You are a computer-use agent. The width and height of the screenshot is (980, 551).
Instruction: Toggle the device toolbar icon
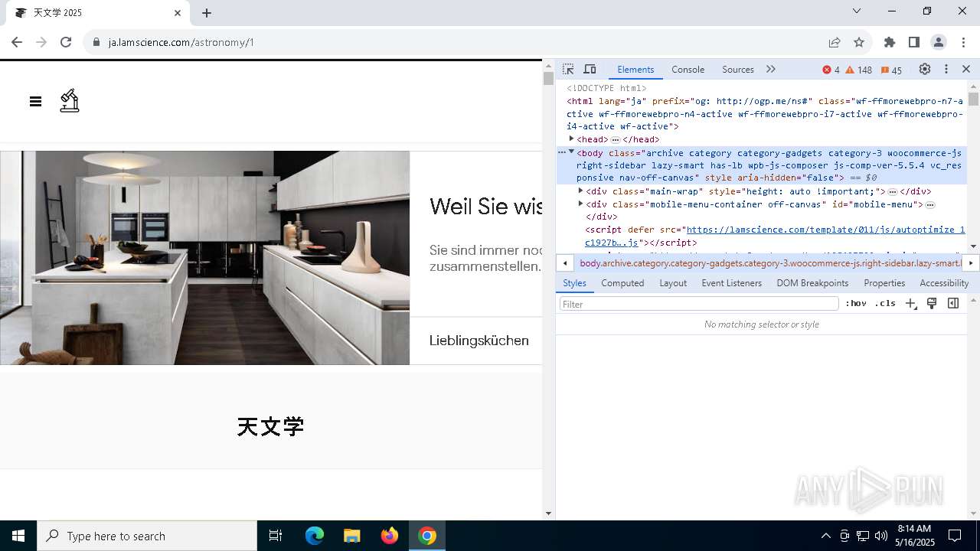pos(590,70)
